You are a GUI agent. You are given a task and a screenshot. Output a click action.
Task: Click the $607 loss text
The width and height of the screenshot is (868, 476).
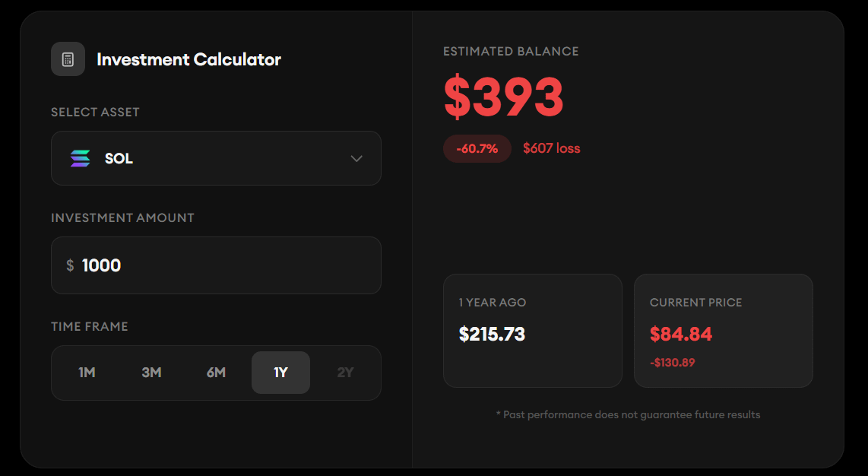(x=551, y=148)
